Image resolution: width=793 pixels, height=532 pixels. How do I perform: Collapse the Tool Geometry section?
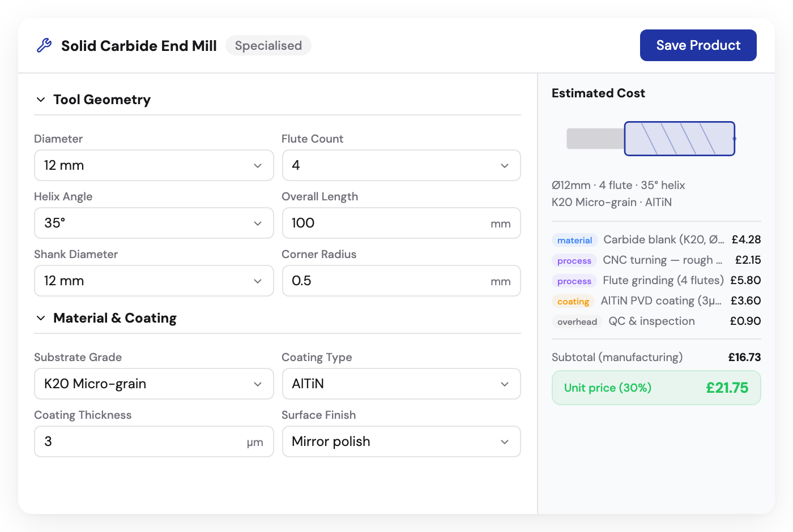pos(40,99)
